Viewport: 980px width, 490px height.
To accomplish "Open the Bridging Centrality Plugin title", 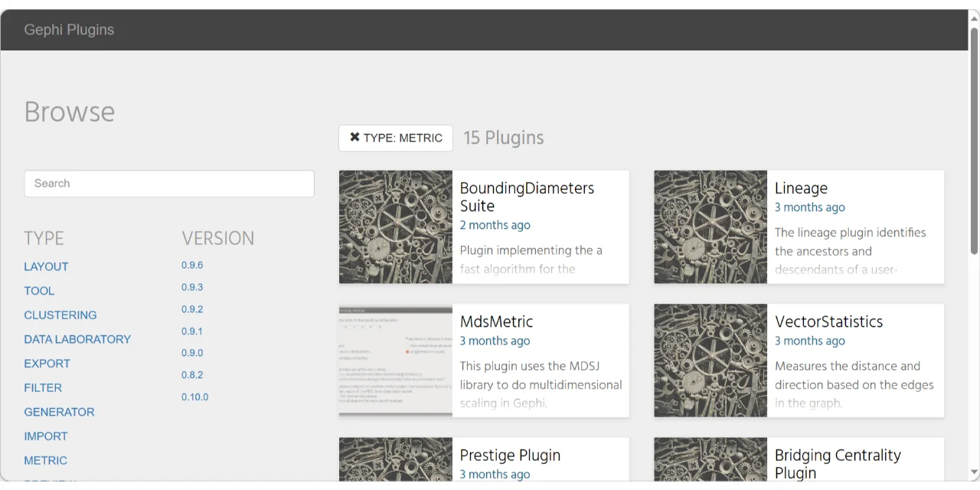I will pyautogui.click(x=838, y=464).
